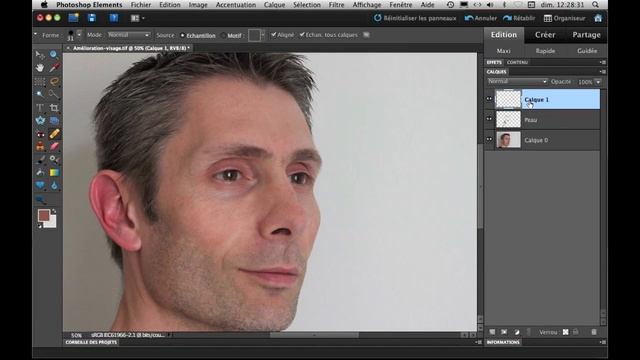Switch to Rapide edit mode
640x360 pixels.
545,51
